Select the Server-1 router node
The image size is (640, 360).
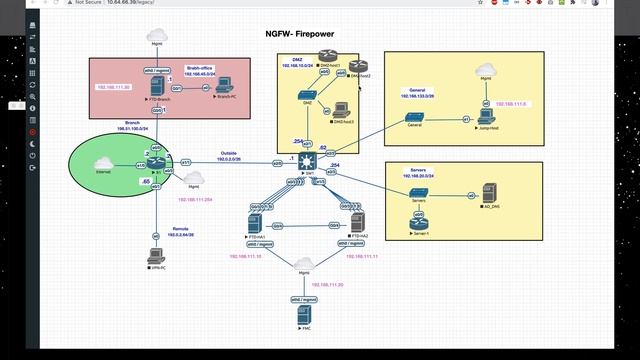pos(419,224)
